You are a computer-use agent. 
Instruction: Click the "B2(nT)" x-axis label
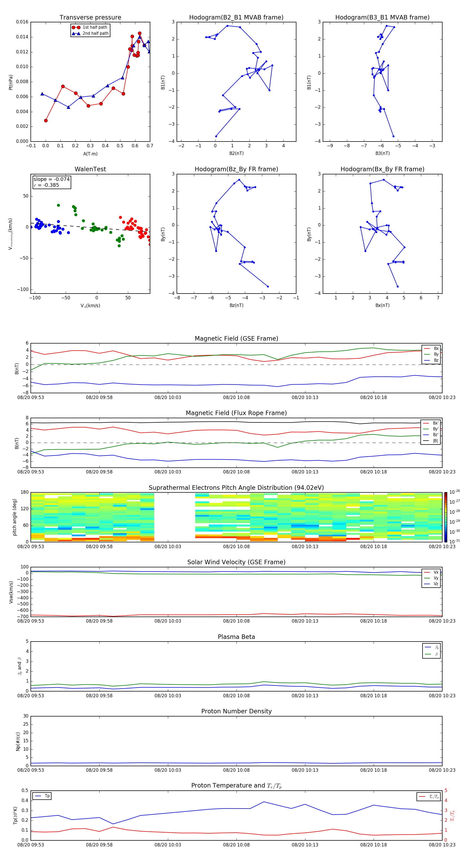pos(236,153)
